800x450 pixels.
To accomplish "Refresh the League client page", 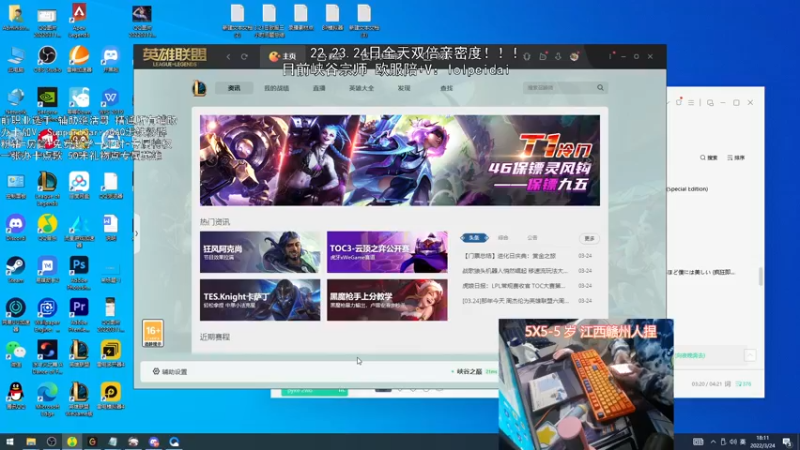I will click(244, 57).
